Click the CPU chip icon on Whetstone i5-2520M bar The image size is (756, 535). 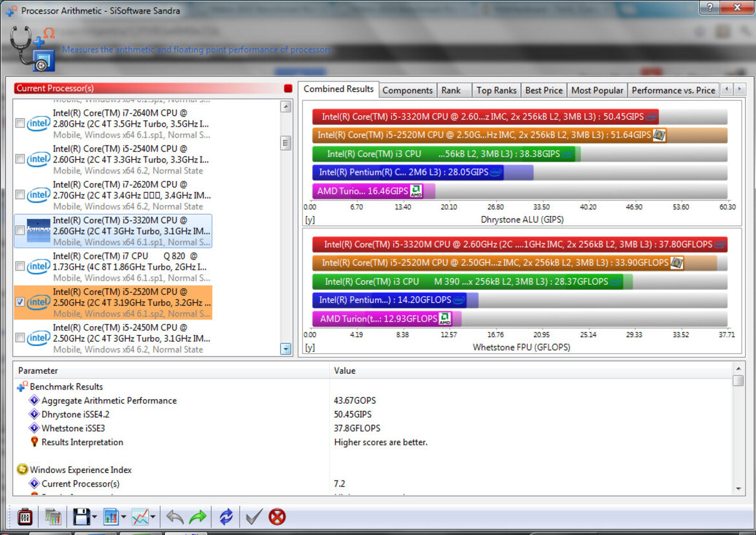tap(677, 263)
